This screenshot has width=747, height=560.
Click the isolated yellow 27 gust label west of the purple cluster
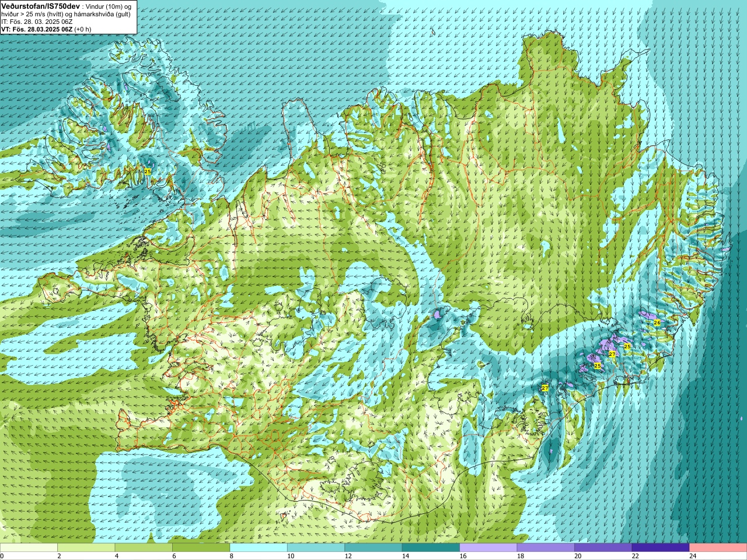point(545,388)
